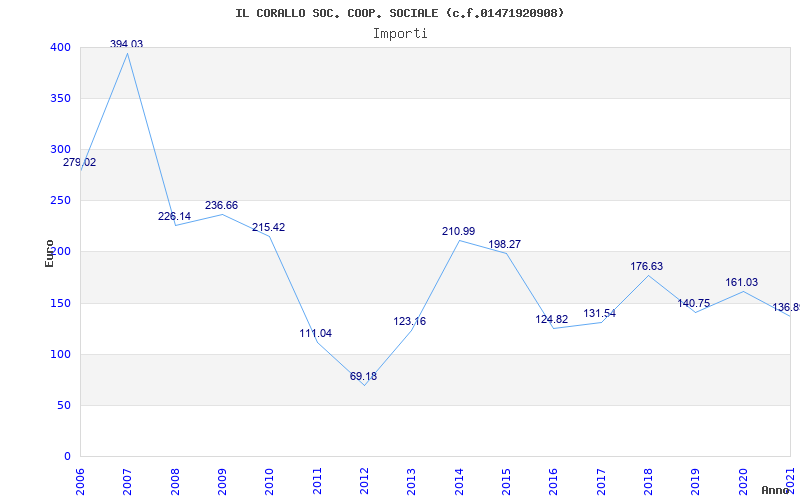
Task: Select the 236.66 value label
Action: 221,206
